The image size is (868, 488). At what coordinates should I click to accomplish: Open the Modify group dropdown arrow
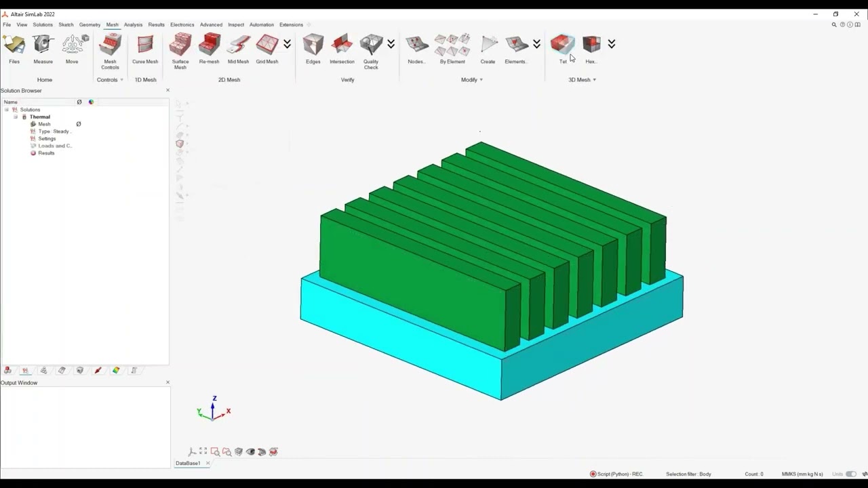tap(481, 80)
